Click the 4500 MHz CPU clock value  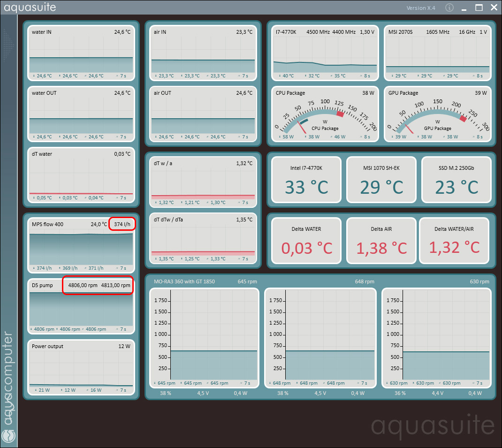point(318,32)
